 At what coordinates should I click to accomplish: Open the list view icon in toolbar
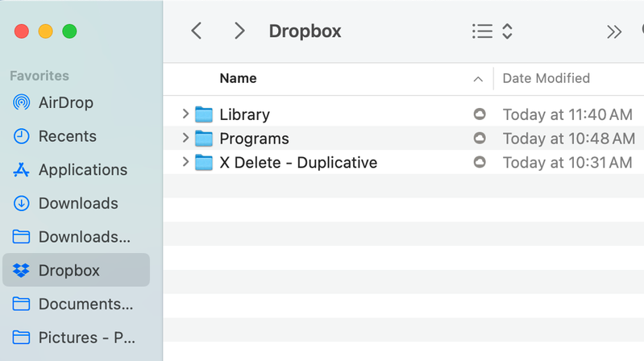[x=482, y=31]
